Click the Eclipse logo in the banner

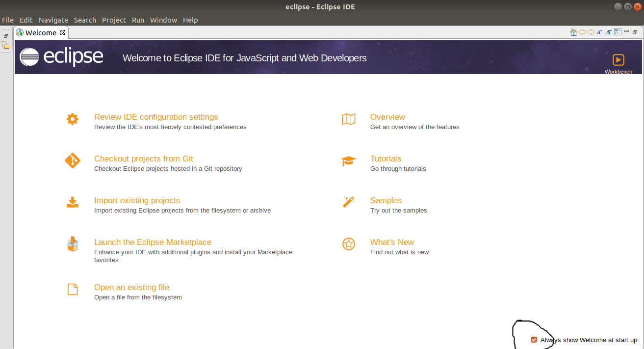click(x=61, y=57)
